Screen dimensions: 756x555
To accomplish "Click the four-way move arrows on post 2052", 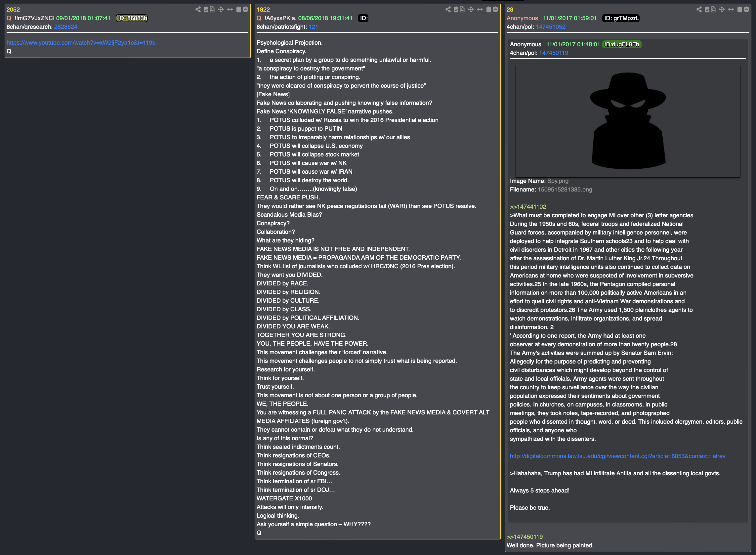I will [221, 9].
